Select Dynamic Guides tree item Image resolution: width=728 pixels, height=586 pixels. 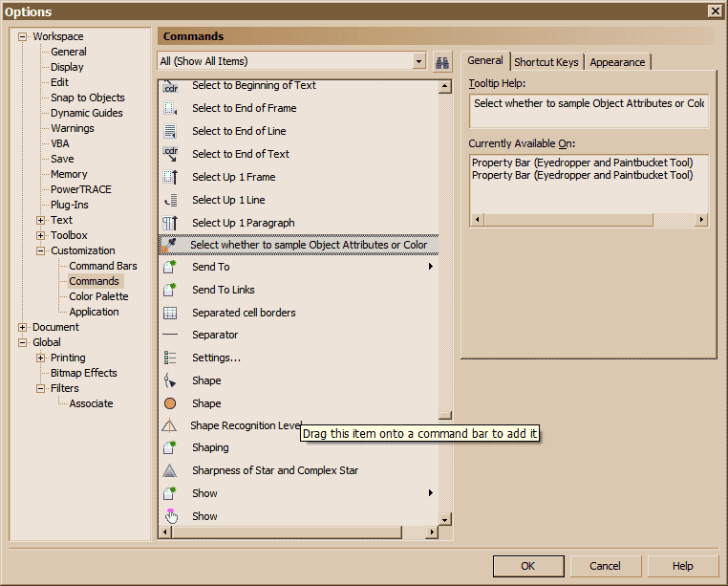tap(87, 113)
